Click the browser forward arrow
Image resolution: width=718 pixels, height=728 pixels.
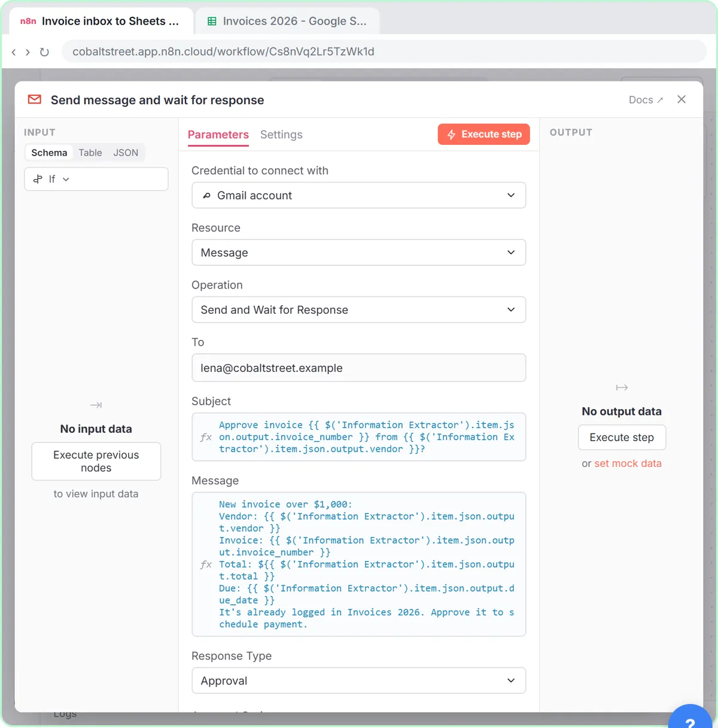[28, 52]
